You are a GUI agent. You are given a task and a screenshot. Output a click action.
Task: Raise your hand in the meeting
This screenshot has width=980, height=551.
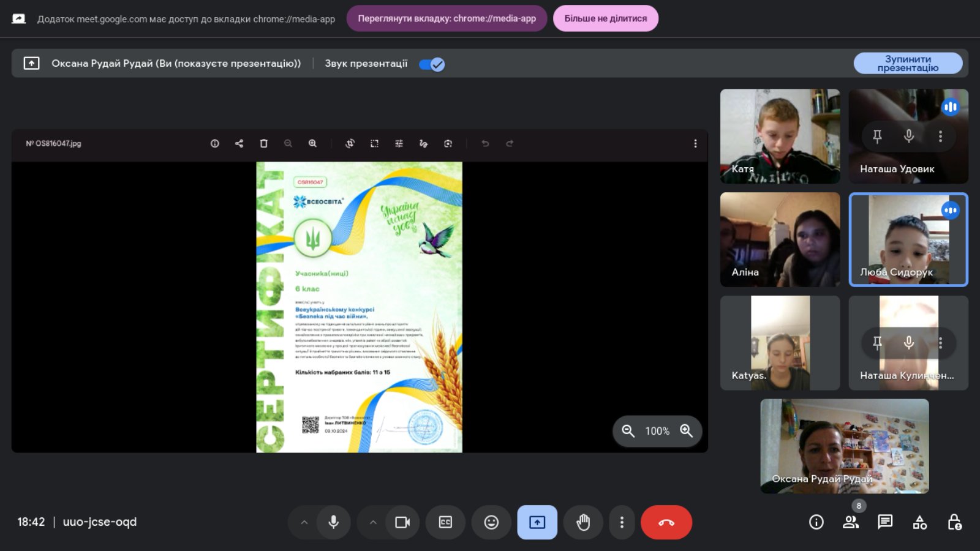click(583, 522)
